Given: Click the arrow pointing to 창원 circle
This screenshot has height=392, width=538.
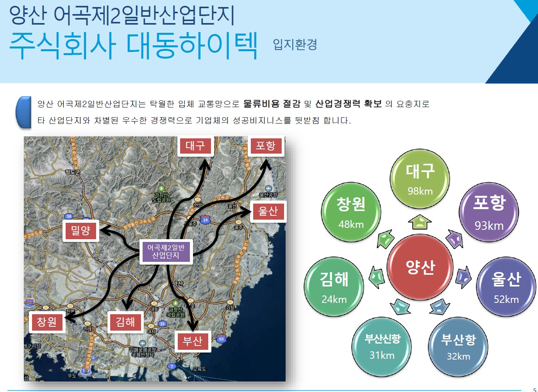Looking at the screenshot, I should (x=385, y=239).
